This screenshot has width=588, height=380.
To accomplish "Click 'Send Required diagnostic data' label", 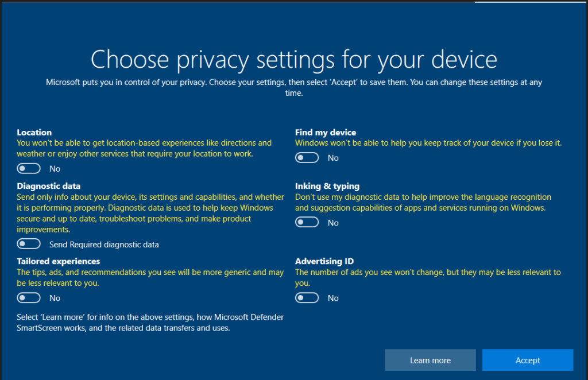I will pos(105,245).
